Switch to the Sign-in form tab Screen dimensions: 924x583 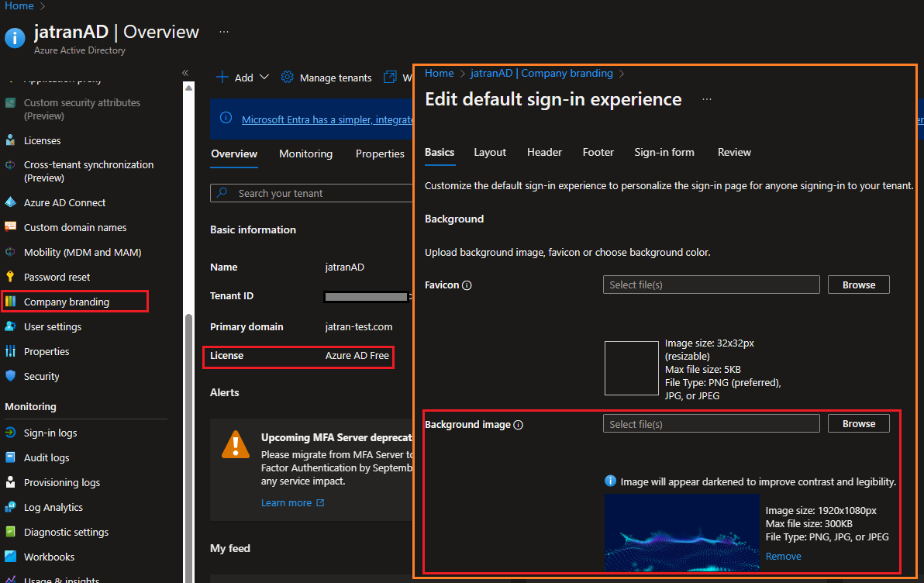[x=664, y=152]
